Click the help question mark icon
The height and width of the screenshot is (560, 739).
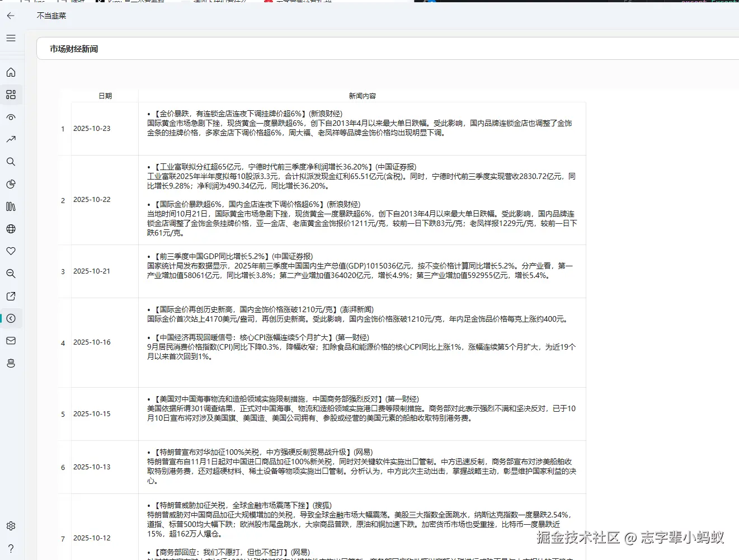click(x=11, y=548)
